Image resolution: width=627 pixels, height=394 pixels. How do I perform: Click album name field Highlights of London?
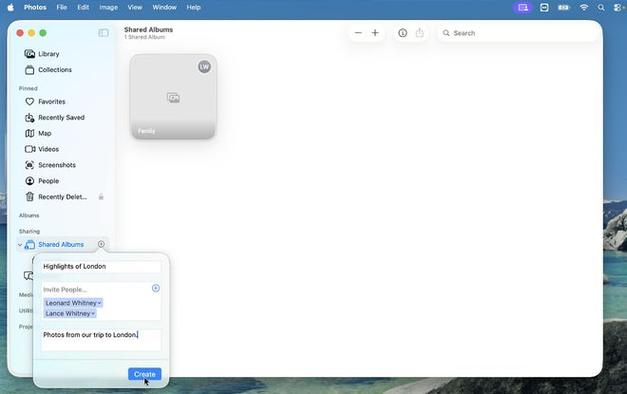pyautogui.click(x=101, y=266)
